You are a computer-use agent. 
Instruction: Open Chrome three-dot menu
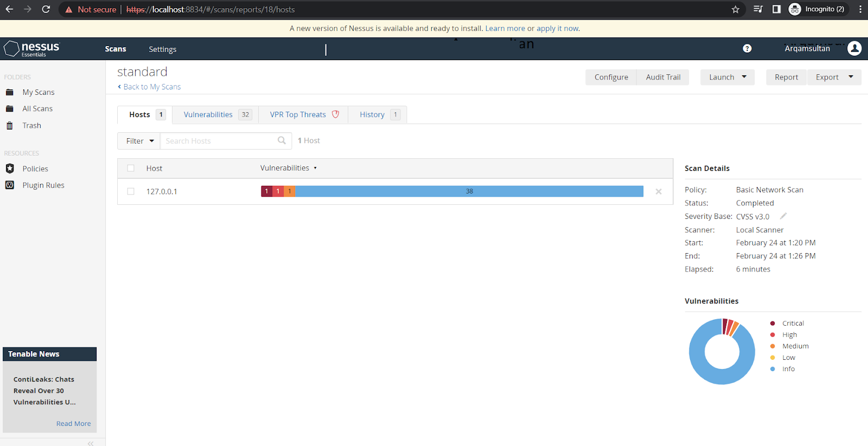(860, 9)
